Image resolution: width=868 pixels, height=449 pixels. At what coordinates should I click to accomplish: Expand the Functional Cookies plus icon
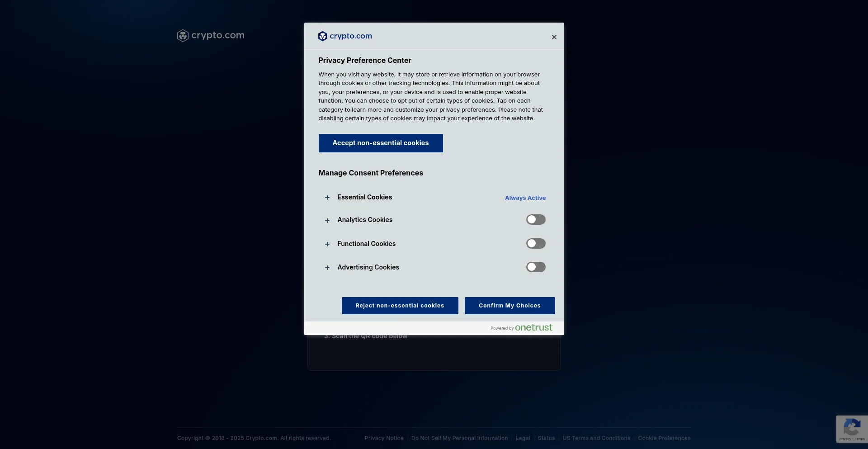pyautogui.click(x=327, y=244)
